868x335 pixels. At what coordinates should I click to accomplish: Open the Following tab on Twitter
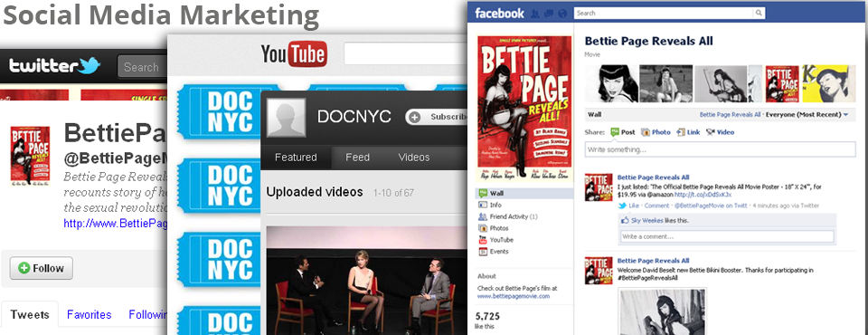click(147, 315)
